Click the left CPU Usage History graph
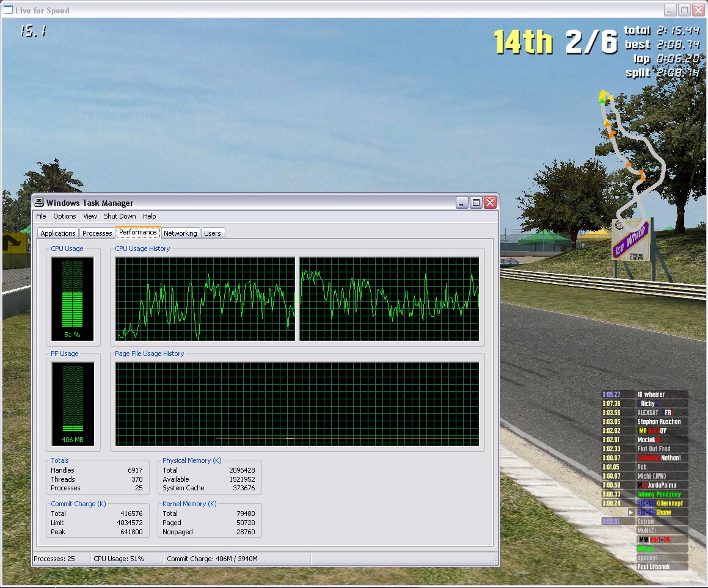Image resolution: width=708 pixels, height=588 pixels. [x=205, y=299]
